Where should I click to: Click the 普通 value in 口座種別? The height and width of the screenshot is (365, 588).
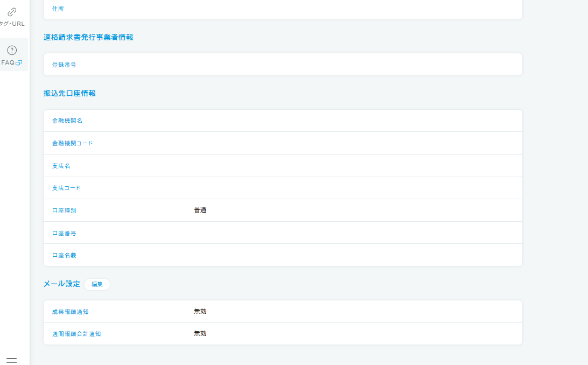coord(200,210)
